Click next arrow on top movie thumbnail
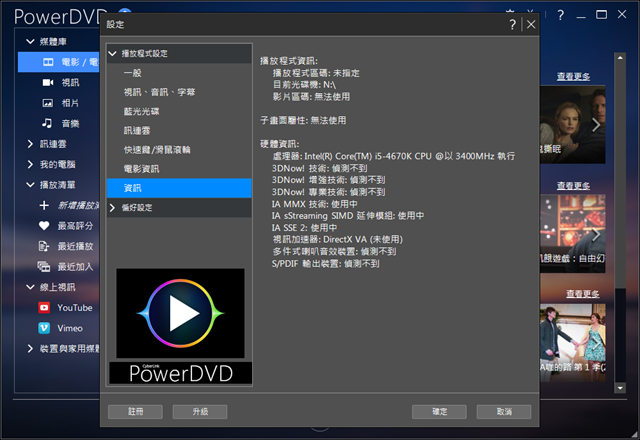640x440 pixels. (x=596, y=125)
